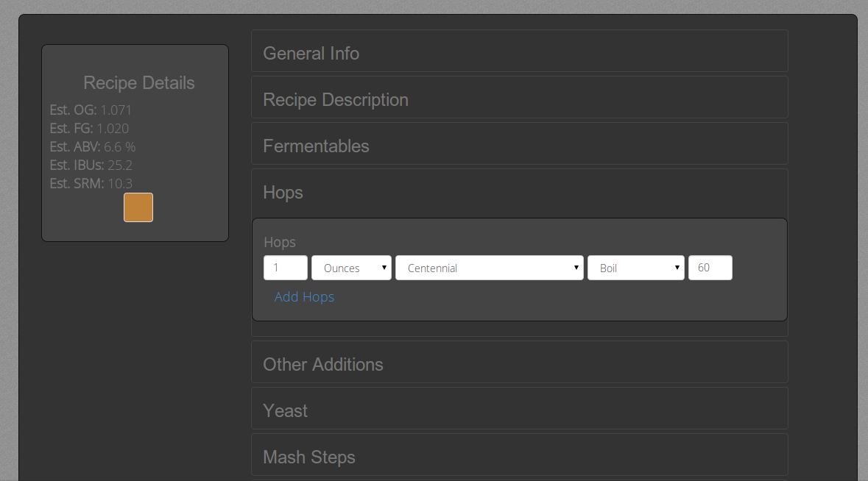This screenshot has width=868, height=481.
Task: Open the Boil usage dropdown
Action: 635,267
